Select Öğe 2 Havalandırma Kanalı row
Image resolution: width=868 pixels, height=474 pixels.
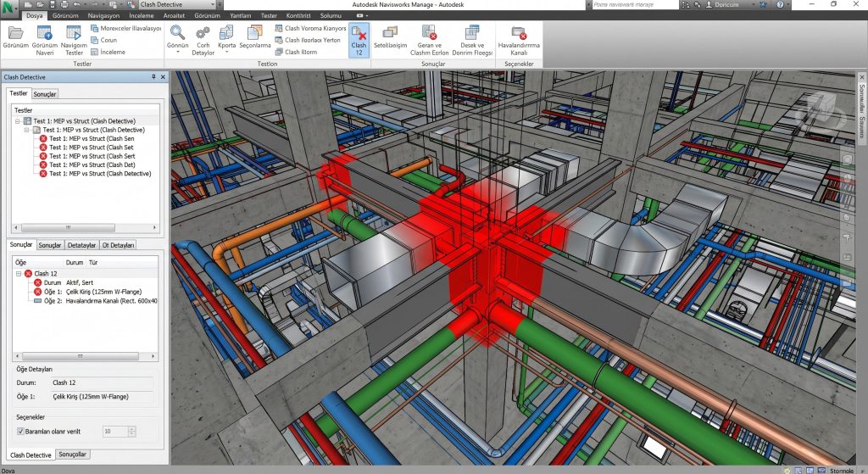[95, 301]
